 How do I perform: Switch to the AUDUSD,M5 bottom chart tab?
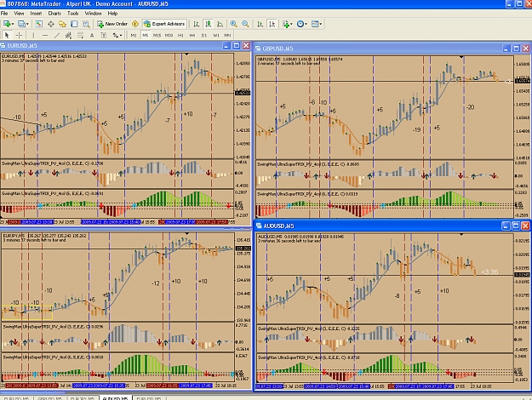pos(116,398)
